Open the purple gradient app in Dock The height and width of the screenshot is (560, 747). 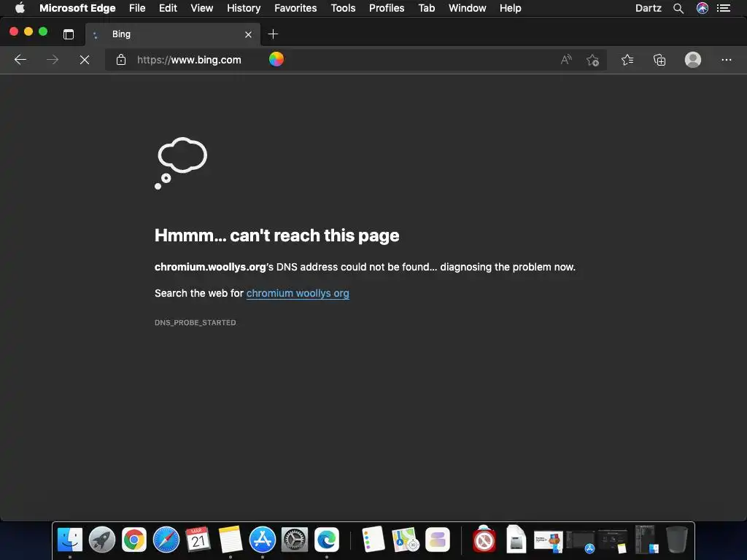(438, 540)
